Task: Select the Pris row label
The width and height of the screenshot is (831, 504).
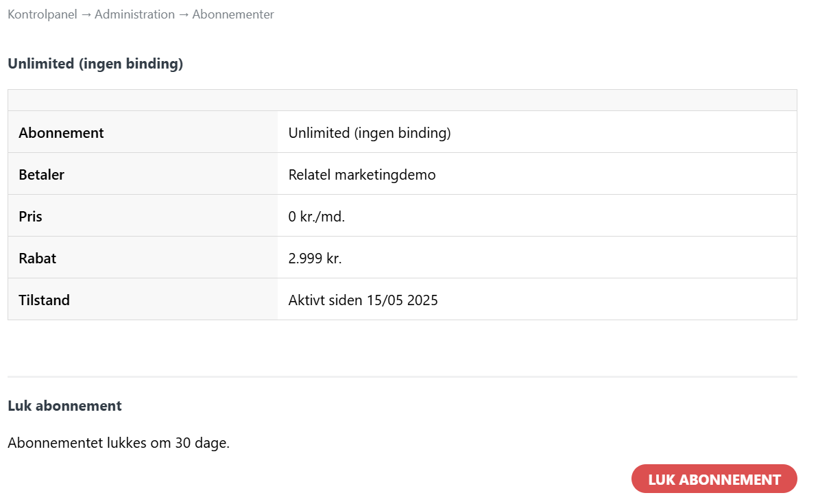Action: (x=30, y=217)
